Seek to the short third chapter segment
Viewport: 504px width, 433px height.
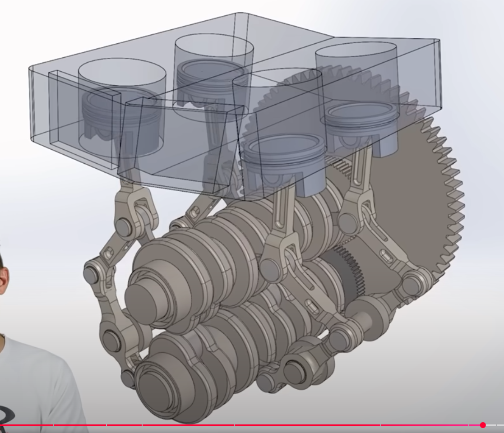coord(124,425)
